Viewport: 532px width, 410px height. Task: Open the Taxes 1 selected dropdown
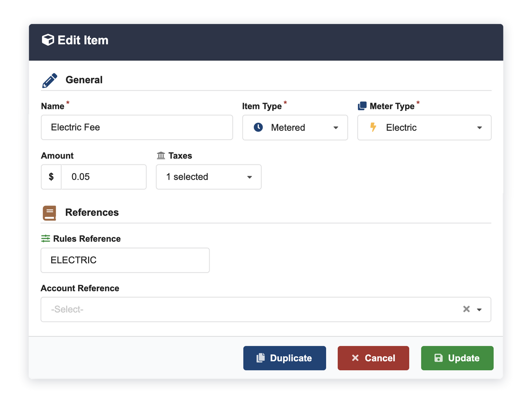tap(249, 177)
